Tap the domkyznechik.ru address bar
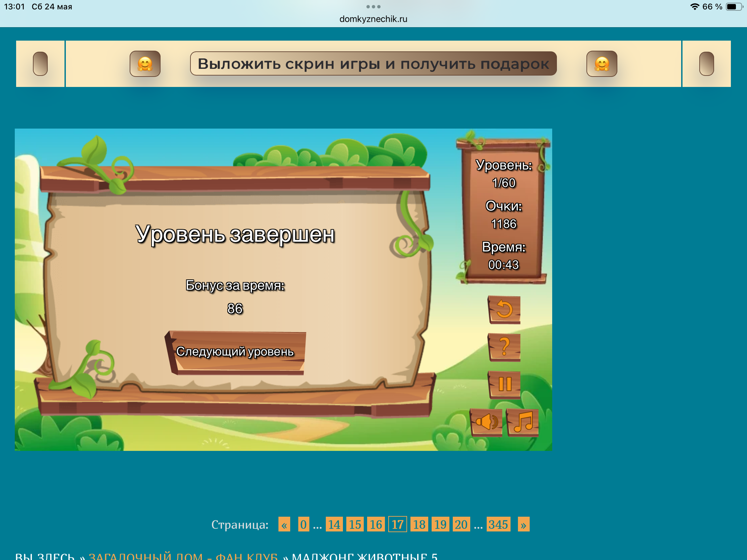Viewport: 747px width, 560px height. (373, 19)
